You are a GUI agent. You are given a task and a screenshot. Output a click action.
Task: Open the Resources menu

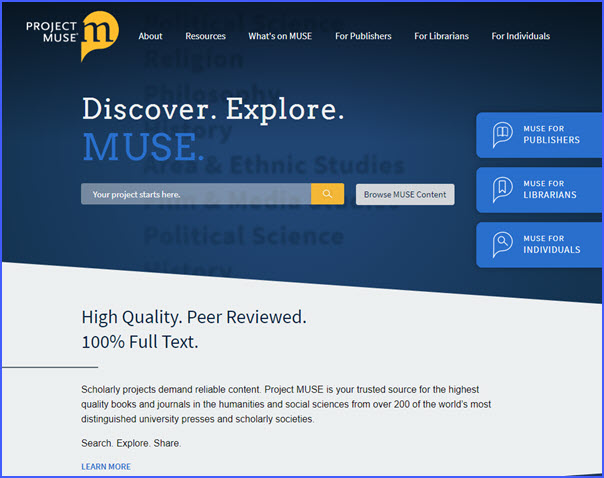[205, 36]
